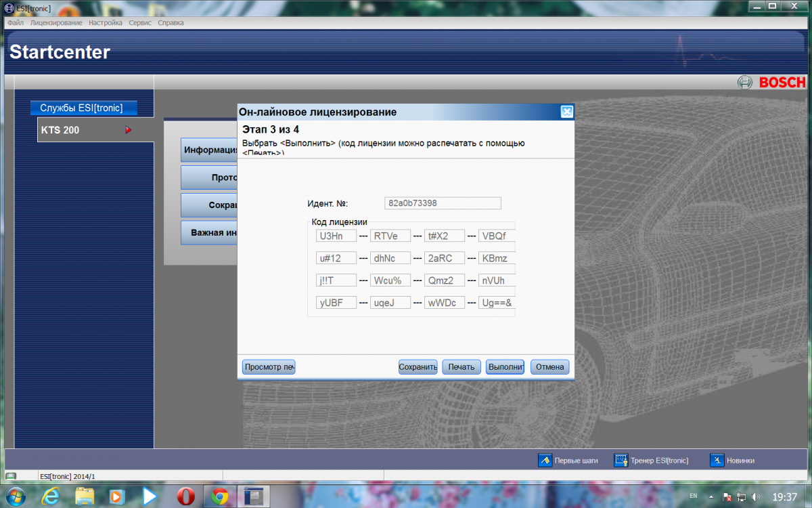Click the license code field t#X2
Screen dimensions: 812x508
[x=445, y=236]
